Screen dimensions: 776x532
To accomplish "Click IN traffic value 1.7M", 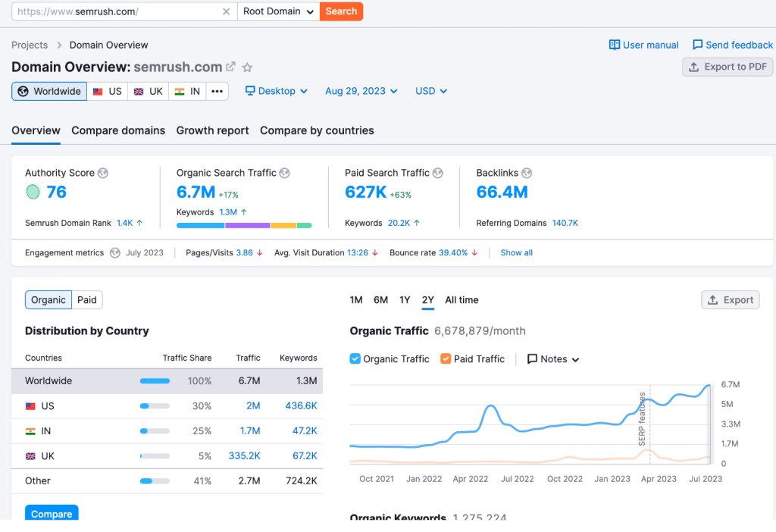I will click(x=250, y=431).
